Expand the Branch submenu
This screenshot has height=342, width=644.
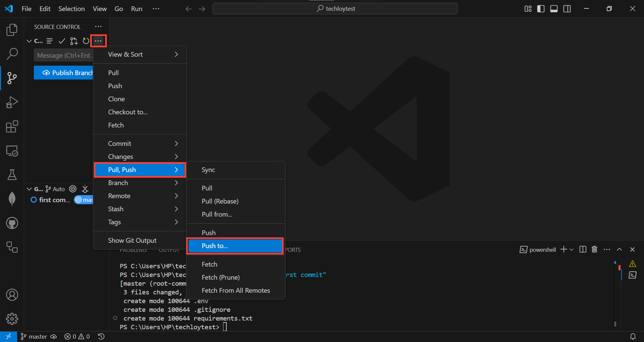pos(140,183)
